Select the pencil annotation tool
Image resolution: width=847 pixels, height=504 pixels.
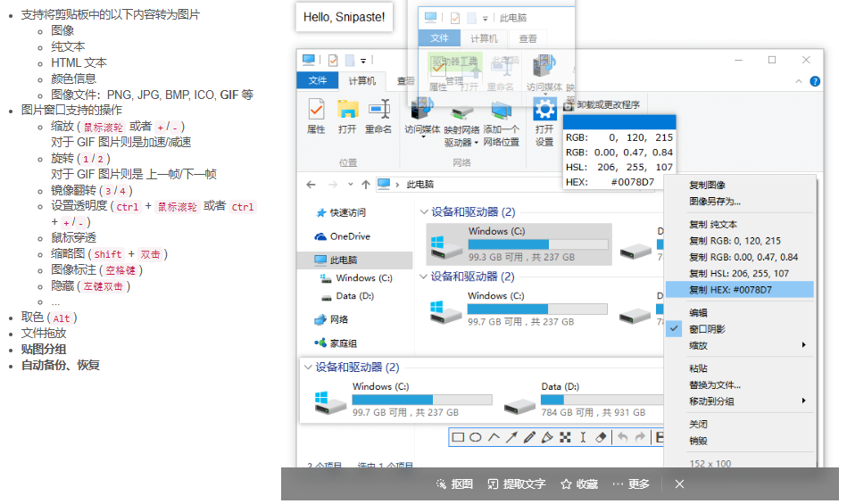(x=529, y=437)
